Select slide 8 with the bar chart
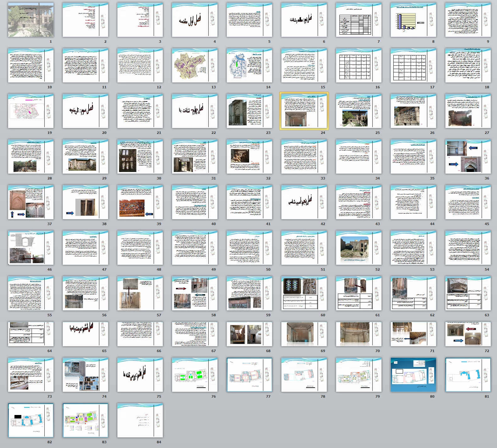 [x=413, y=20]
